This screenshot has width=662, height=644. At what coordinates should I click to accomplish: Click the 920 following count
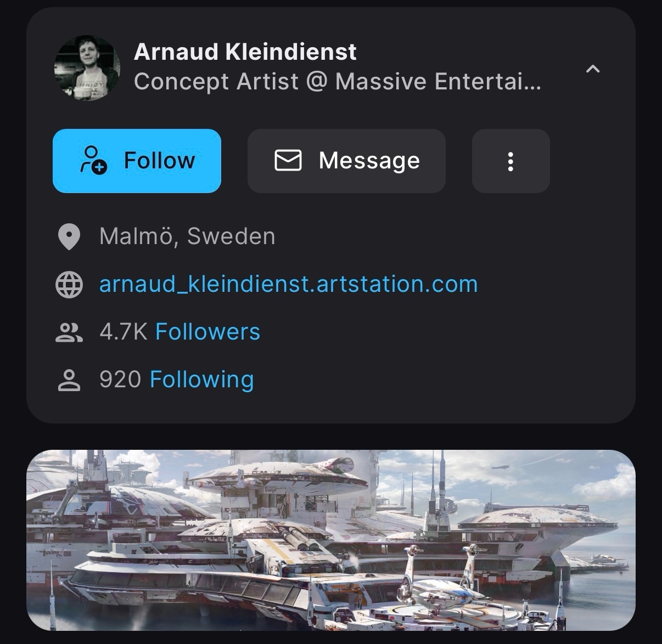click(x=120, y=380)
